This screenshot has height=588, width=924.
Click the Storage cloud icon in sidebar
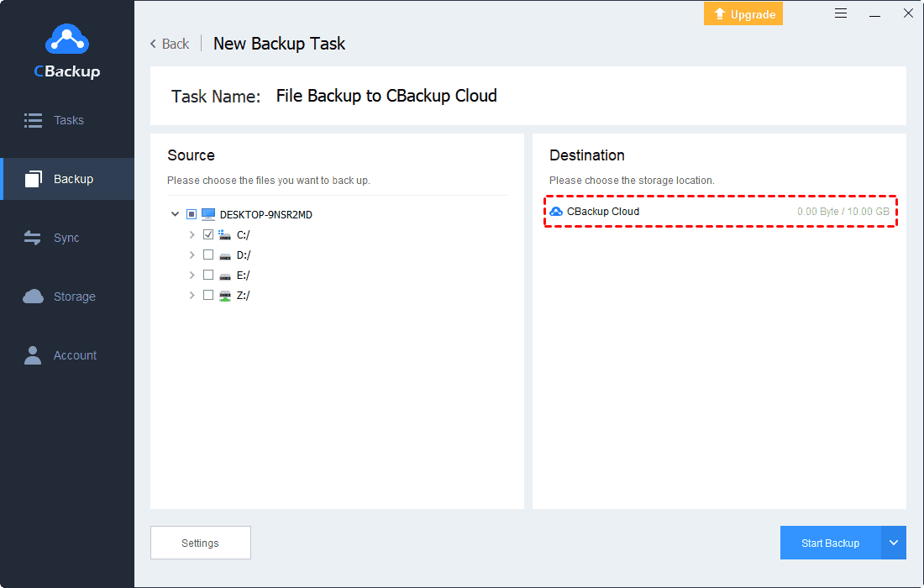(x=33, y=297)
